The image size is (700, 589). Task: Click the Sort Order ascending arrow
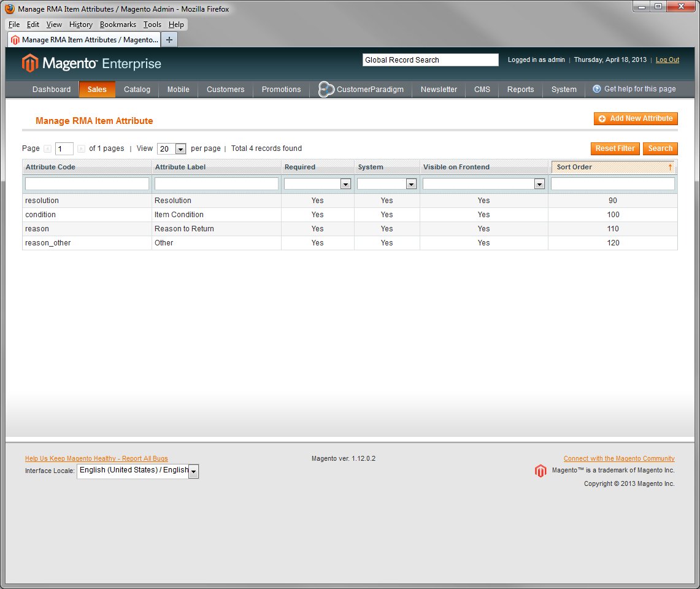[x=670, y=167]
